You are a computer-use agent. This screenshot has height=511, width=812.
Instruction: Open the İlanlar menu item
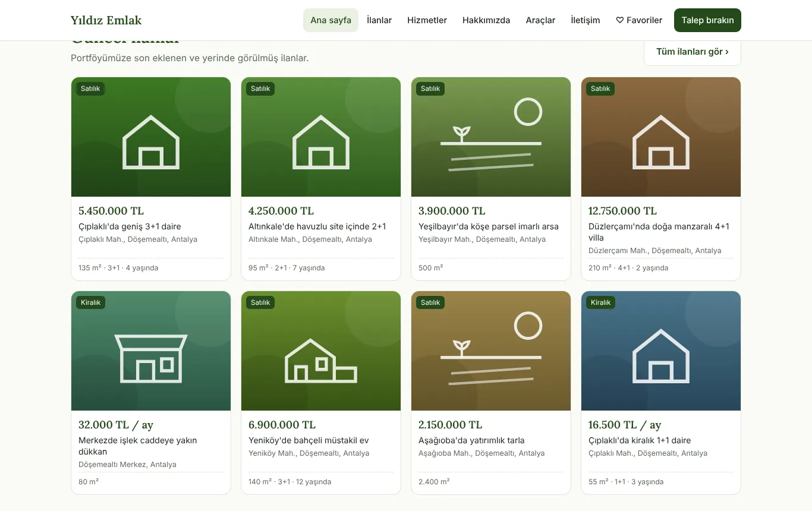click(379, 20)
